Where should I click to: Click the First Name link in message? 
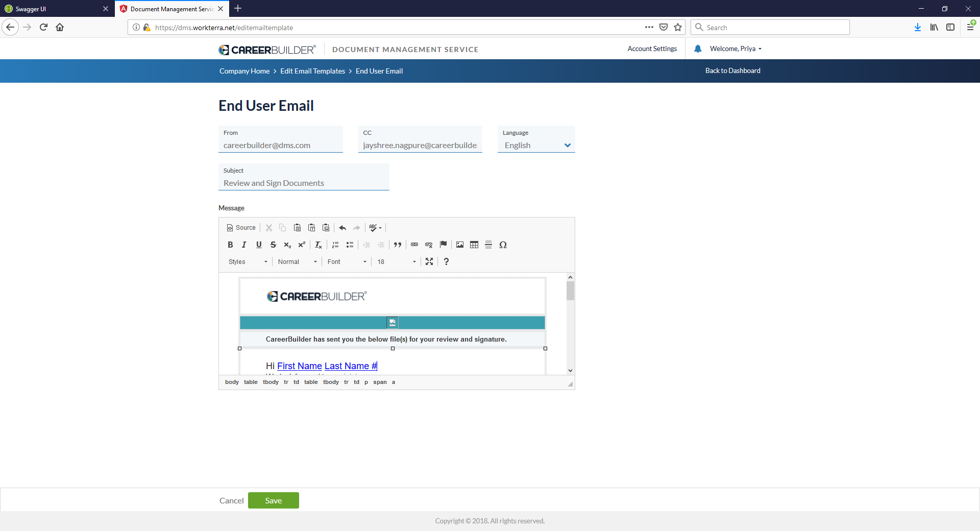(x=300, y=366)
